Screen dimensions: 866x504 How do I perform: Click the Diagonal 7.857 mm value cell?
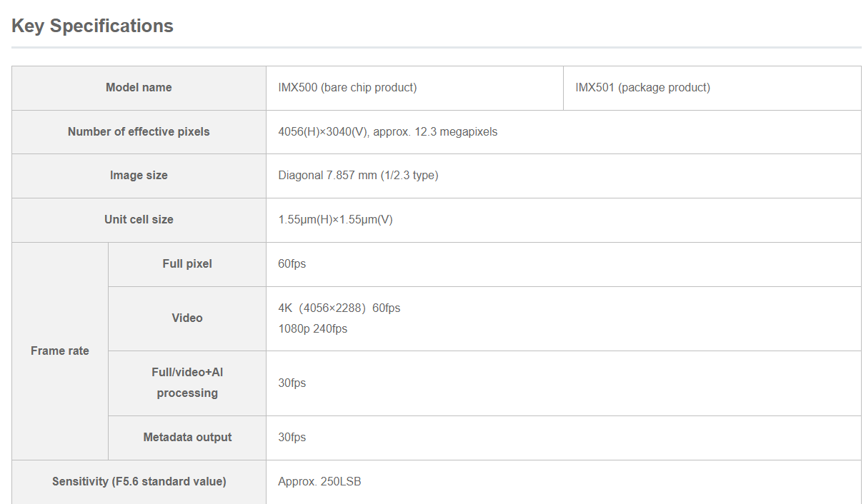pos(358,176)
